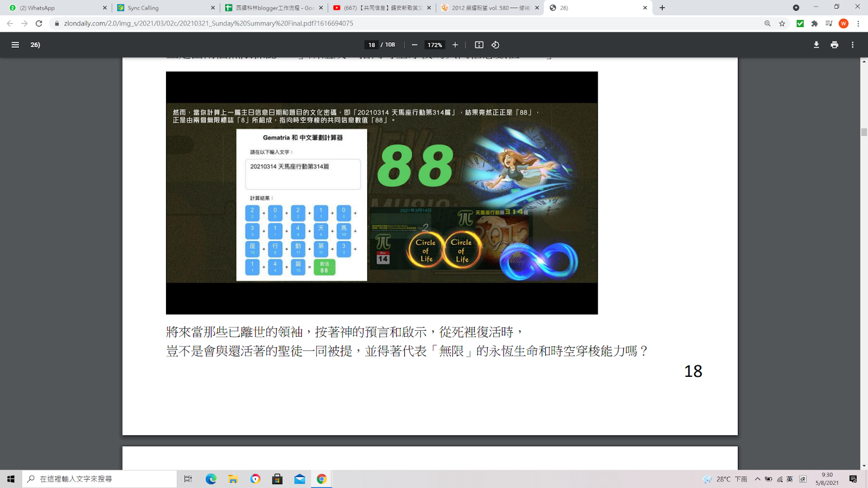Switch to the blogger spreadsheet tab
The height and width of the screenshot is (488, 868).
click(x=274, y=8)
